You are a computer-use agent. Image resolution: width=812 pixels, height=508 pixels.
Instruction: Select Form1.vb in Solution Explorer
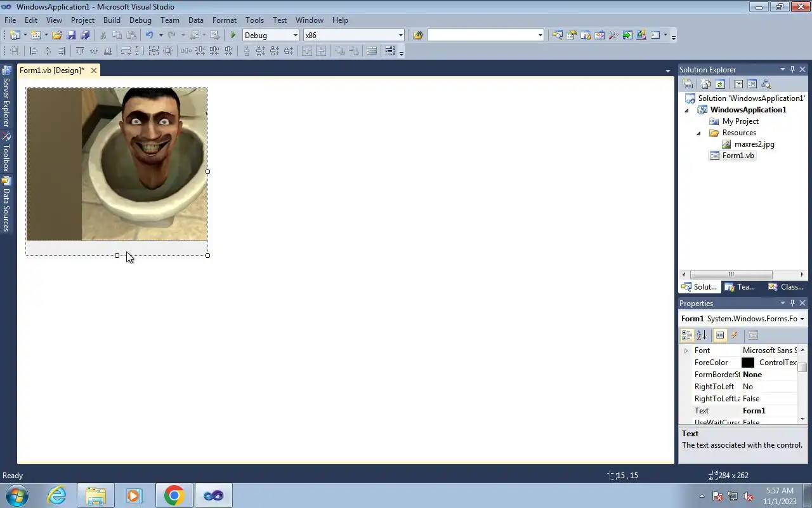pos(738,156)
